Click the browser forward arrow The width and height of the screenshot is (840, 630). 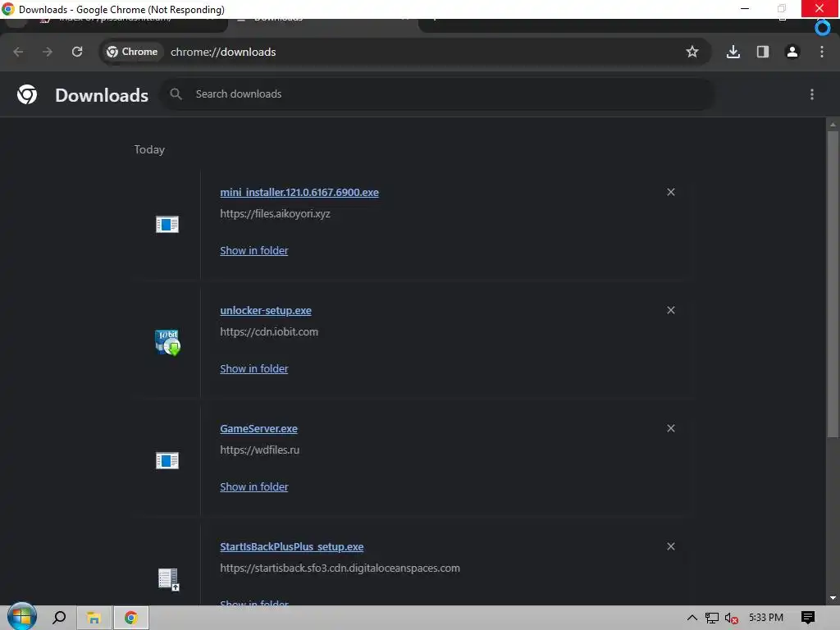[x=48, y=52]
